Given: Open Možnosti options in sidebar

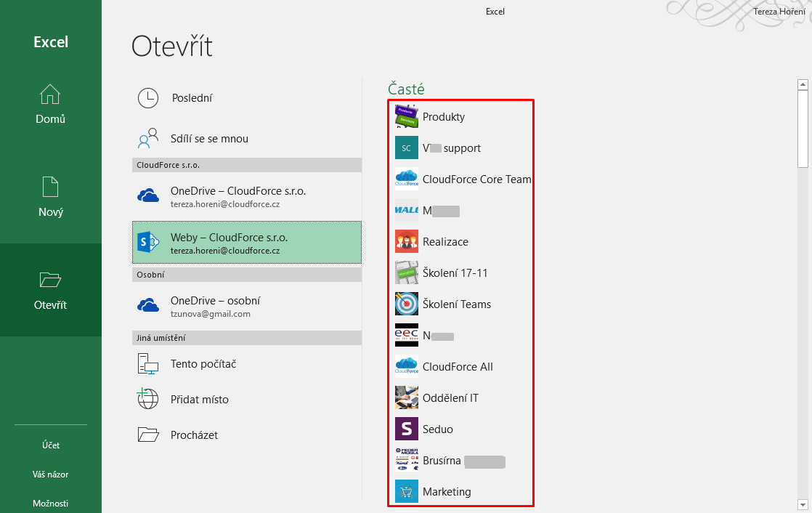Looking at the screenshot, I should (x=50, y=503).
